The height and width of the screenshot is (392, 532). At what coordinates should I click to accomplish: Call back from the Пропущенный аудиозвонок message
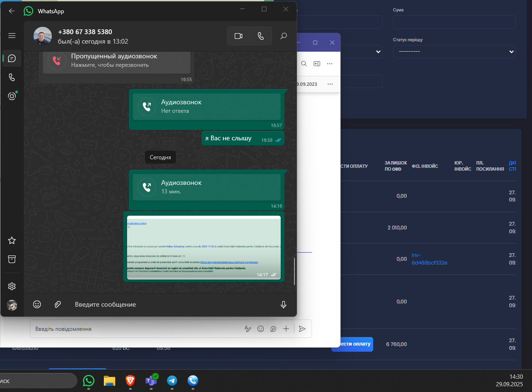pyautogui.click(x=116, y=61)
